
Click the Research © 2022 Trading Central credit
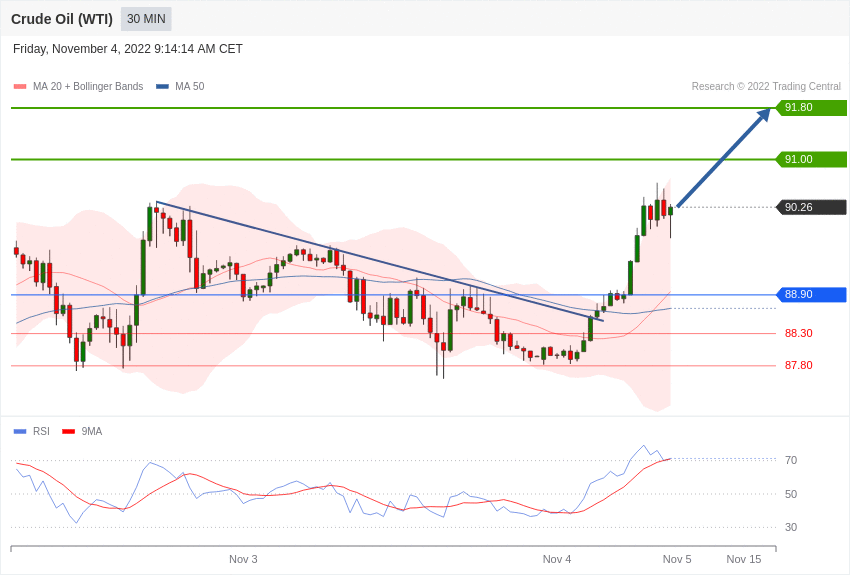coord(766,86)
